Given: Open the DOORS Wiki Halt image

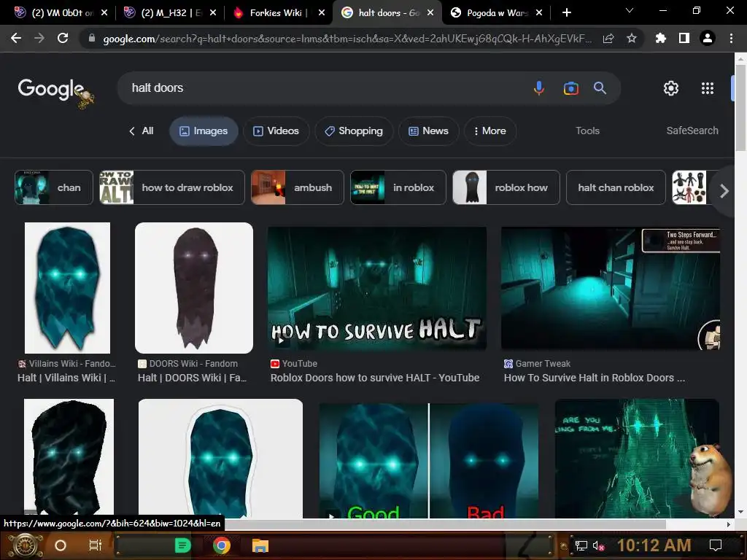Looking at the screenshot, I should pos(194,287).
